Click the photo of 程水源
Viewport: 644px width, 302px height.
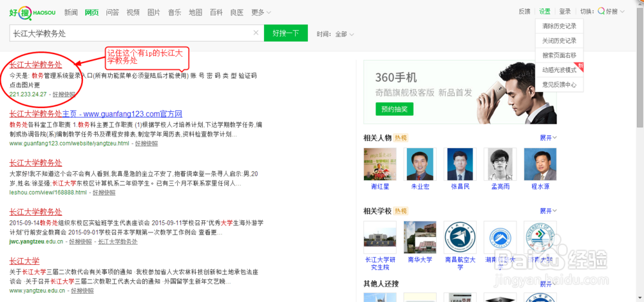[540, 164]
